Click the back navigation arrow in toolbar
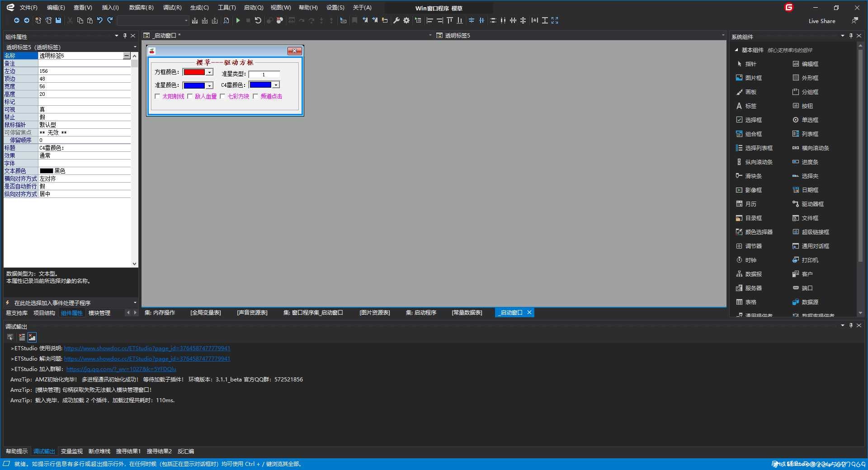 pos(17,20)
